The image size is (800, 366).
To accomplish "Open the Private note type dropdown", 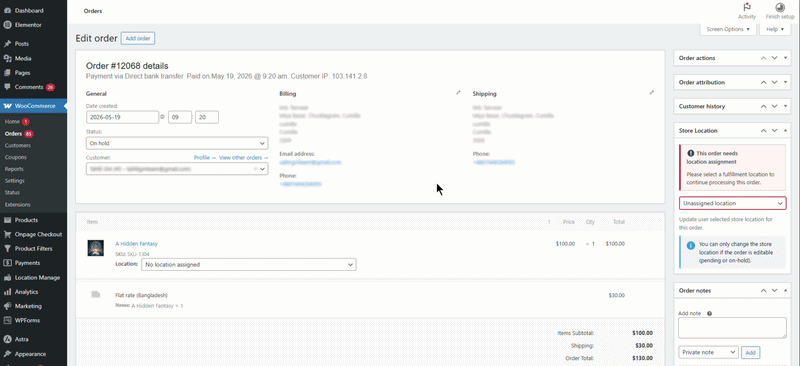I will [x=709, y=352].
